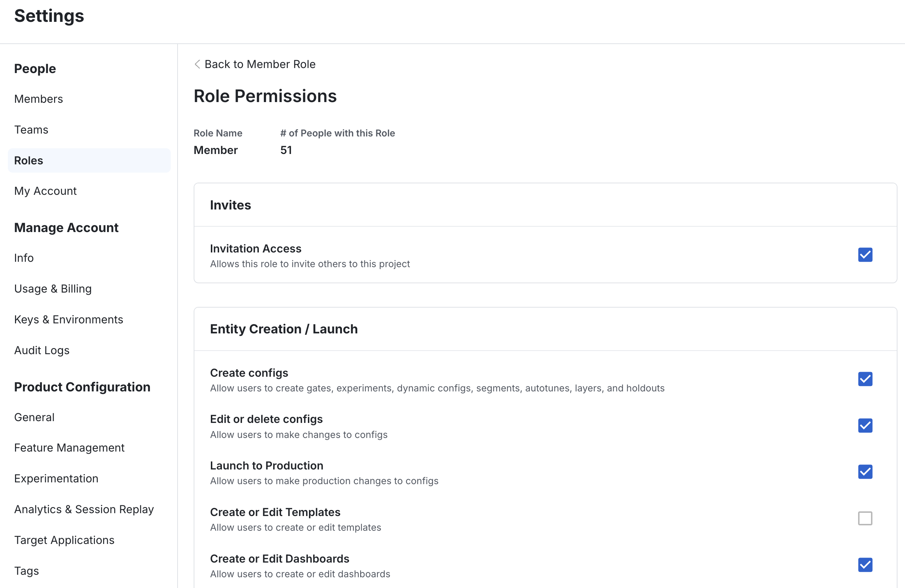Click the back chevron arrow icon

pyautogui.click(x=197, y=64)
